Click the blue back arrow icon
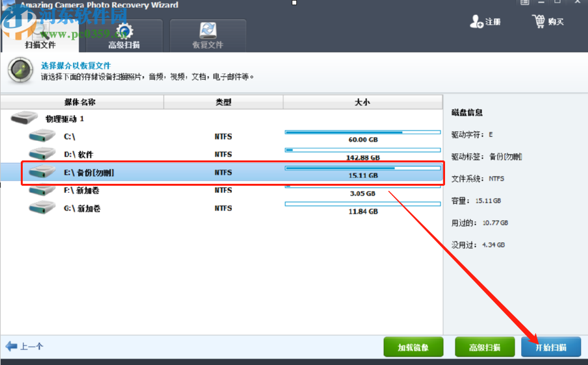The height and width of the screenshot is (365, 588). click(11, 346)
